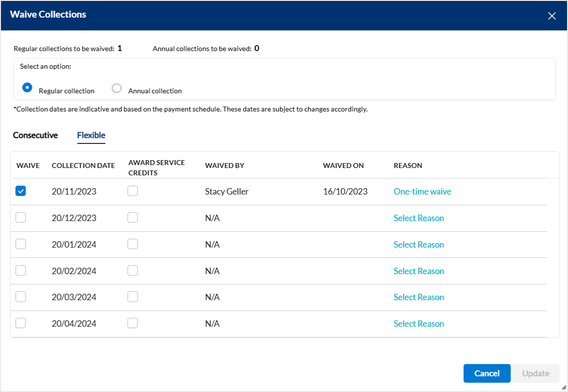Click the dialog resize grip corner
Image resolution: width=568 pixels, height=392 pixels.
(564, 387)
